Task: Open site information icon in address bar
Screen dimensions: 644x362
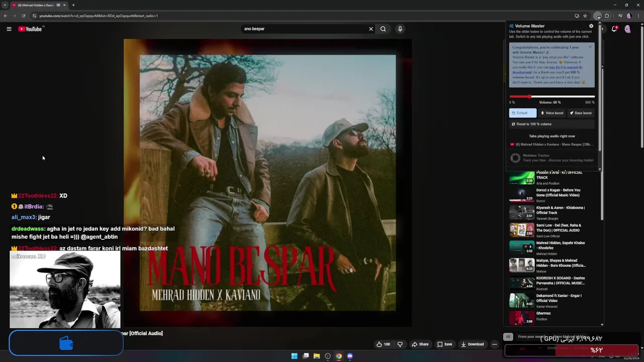Action: 34,16
